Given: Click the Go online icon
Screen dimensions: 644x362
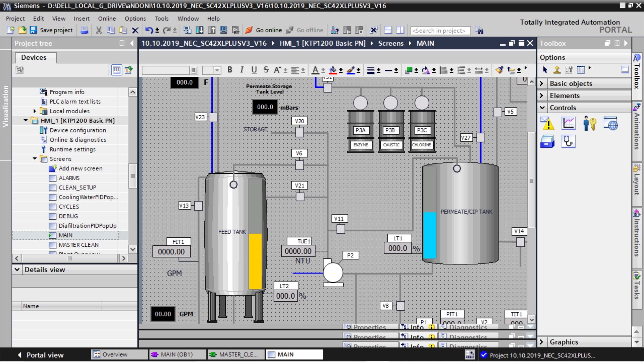Looking at the screenshot, I should (x=249, y=30).
